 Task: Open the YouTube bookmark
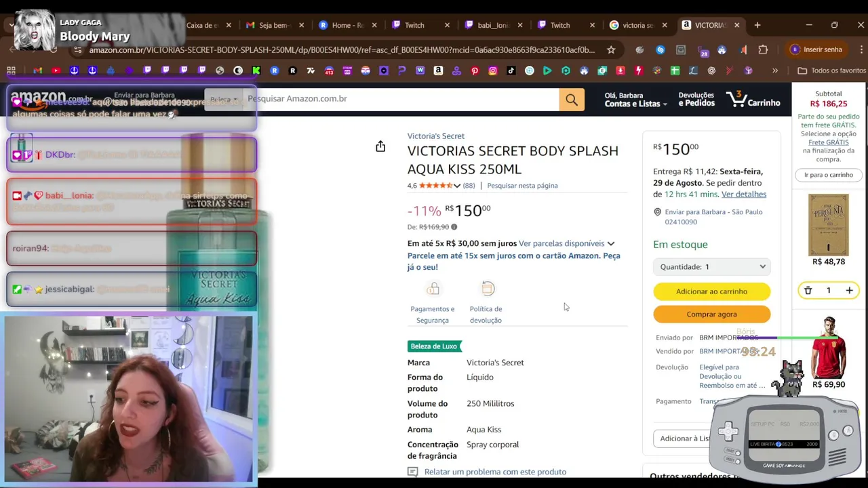click(56, 70)
